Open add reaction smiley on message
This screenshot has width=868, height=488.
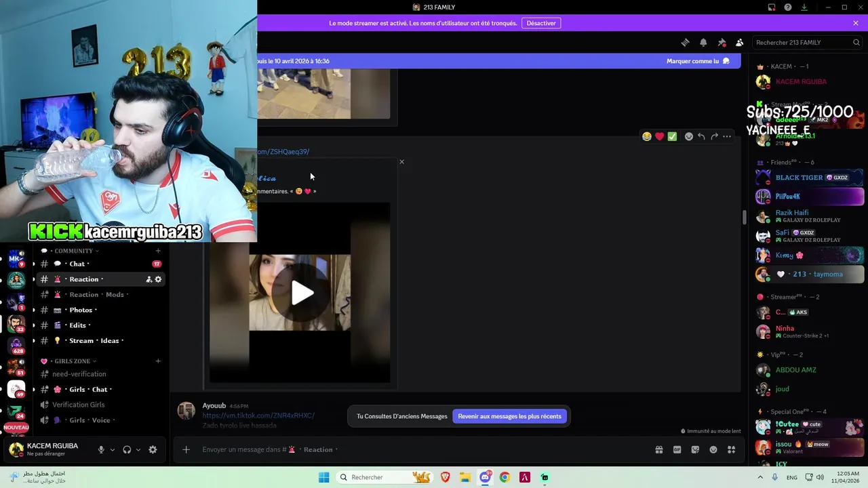(x=689, y=136)
